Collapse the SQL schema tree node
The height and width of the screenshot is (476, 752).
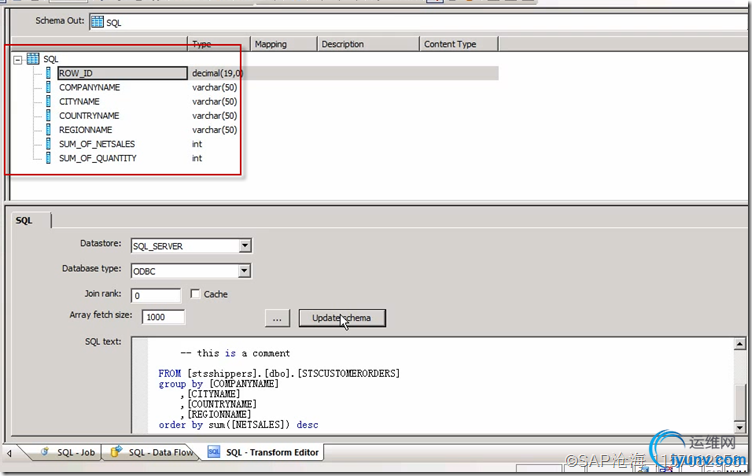(x=18, y=60)
